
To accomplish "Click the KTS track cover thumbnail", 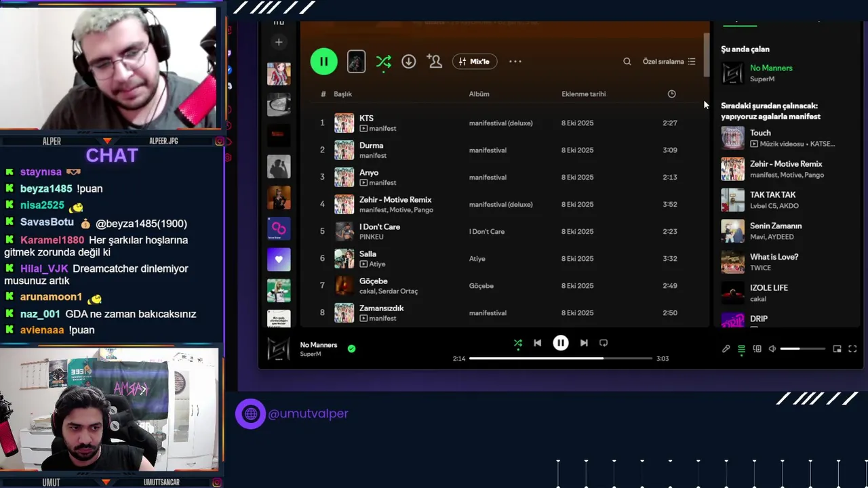I will 344,123.
